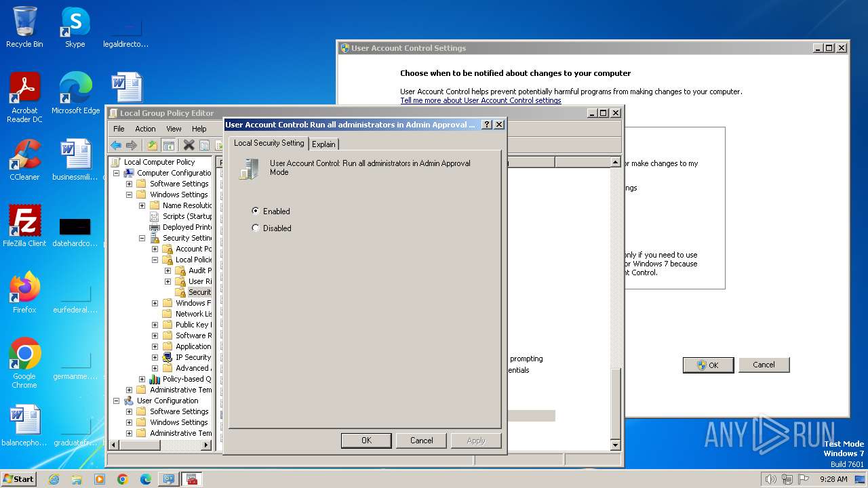This screenshot has height=488, width=868.
Task: Expand the Account Policies node
Action: tap(155, 249)
